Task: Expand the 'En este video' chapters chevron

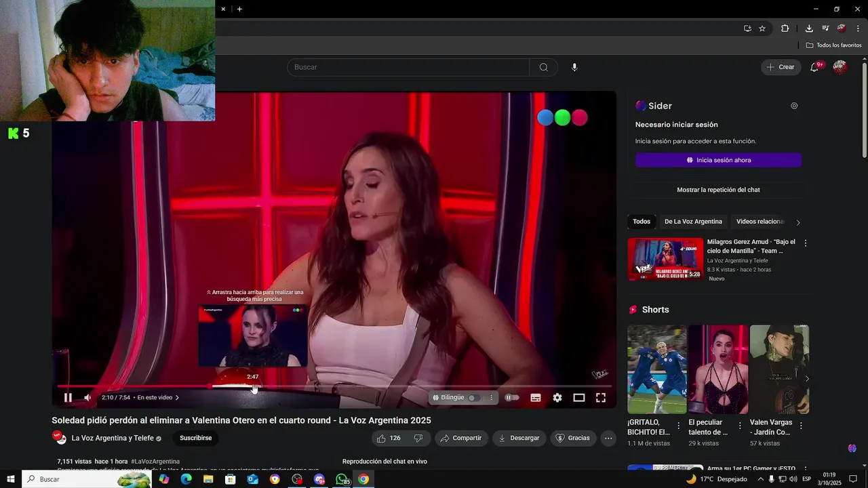Action: pos(177,398)
